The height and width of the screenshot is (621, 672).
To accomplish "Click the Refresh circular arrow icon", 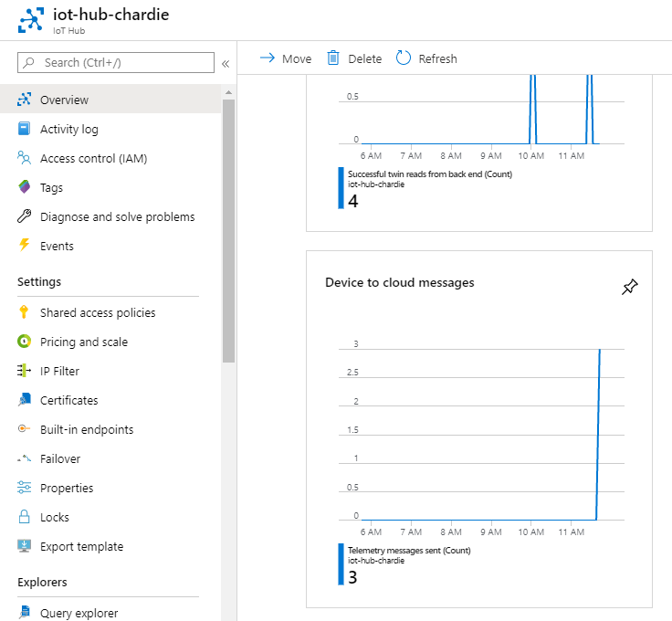I will point(403,58).
